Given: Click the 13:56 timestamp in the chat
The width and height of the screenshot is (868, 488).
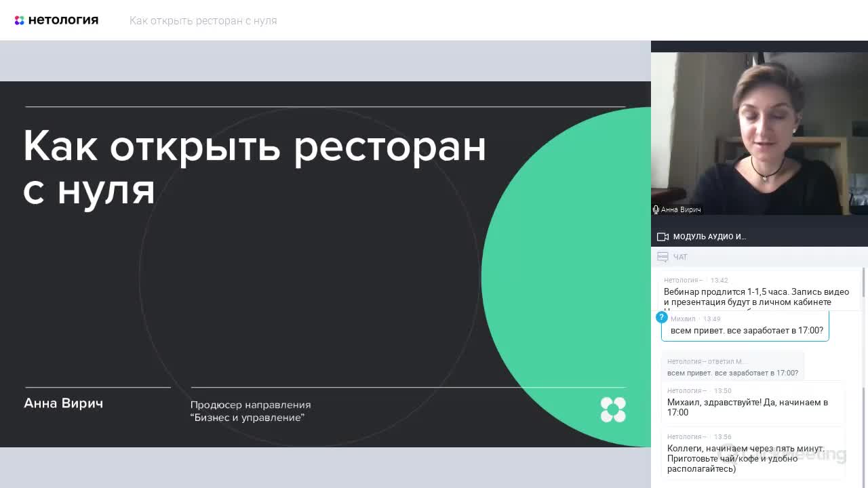Looking at the screenshot, I should point(722,437).
